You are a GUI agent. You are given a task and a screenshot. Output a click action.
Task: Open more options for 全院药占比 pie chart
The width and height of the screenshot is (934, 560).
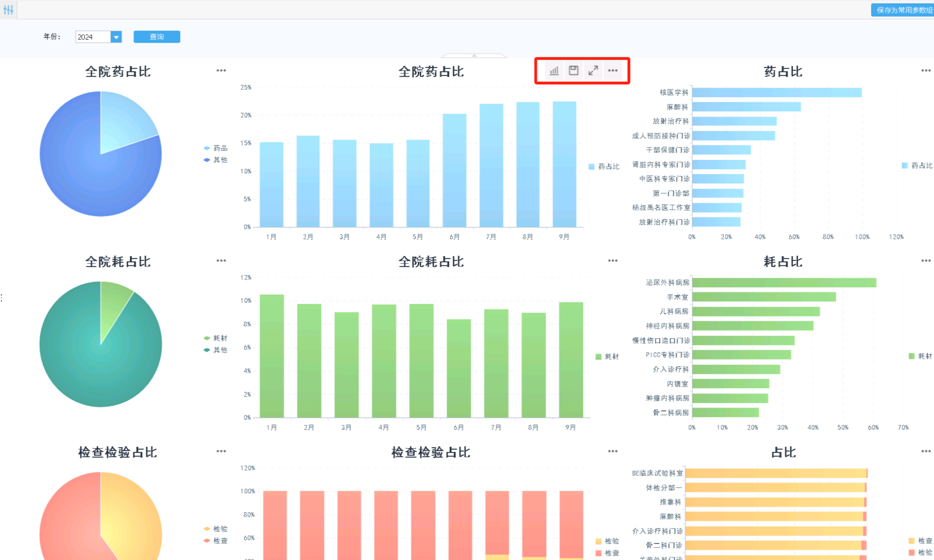coord(221,70)
